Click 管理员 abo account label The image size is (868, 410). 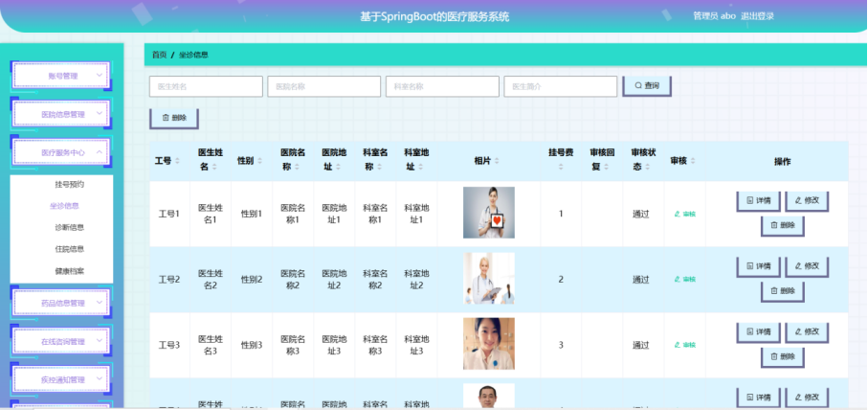[x=715, y=16]
